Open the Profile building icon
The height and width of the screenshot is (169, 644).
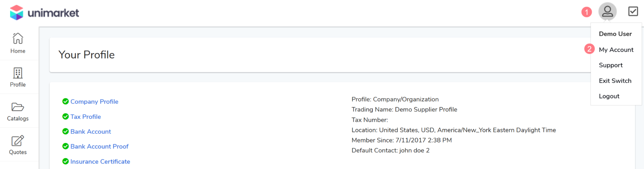[18, 73]
